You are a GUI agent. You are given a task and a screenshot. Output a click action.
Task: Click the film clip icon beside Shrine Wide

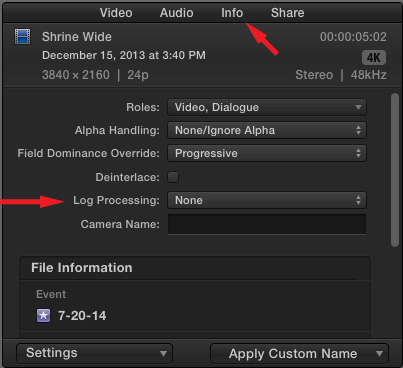click(22, 36)
